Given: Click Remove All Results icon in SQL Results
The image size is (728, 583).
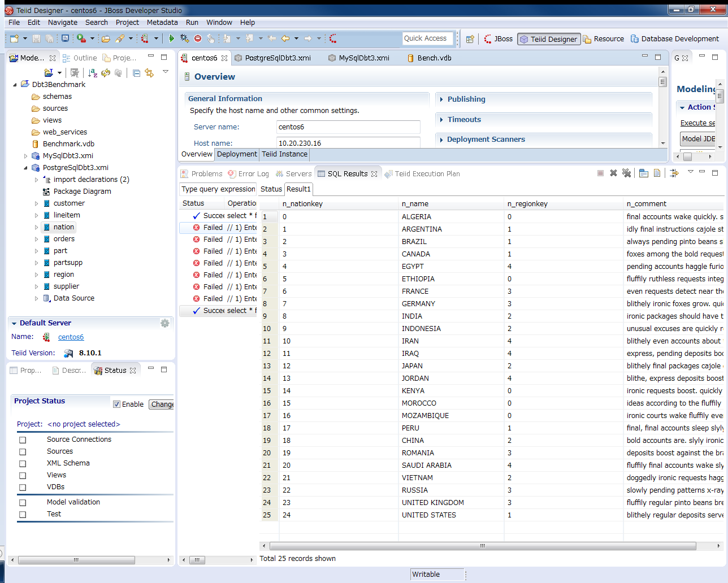Looking at the screenshot, I should 626,173.
